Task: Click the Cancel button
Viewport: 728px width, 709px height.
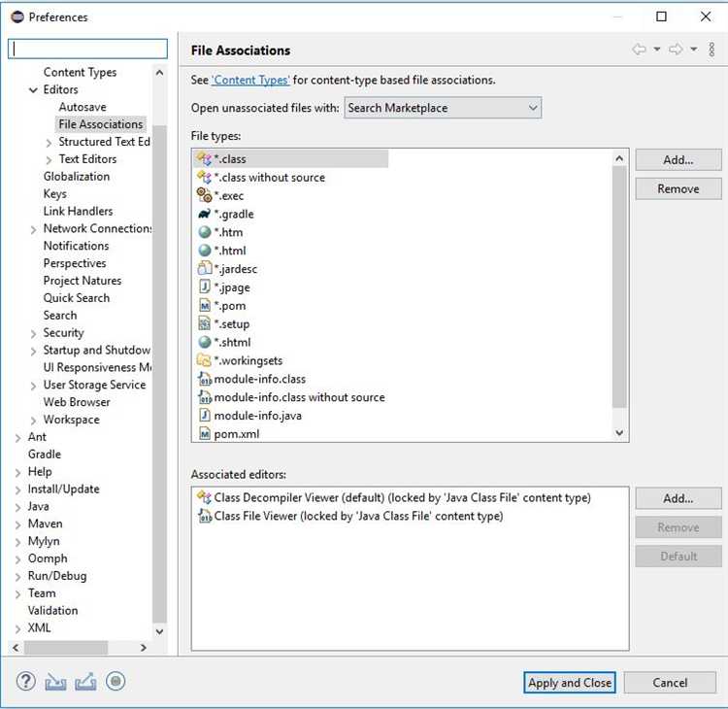Action: click(x=670, y=683)
